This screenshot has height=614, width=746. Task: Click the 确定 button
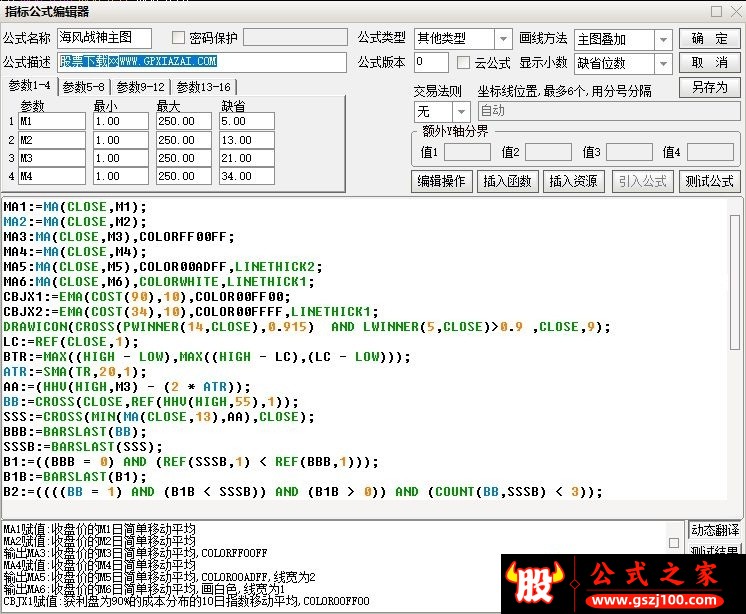tap(709, 39)
